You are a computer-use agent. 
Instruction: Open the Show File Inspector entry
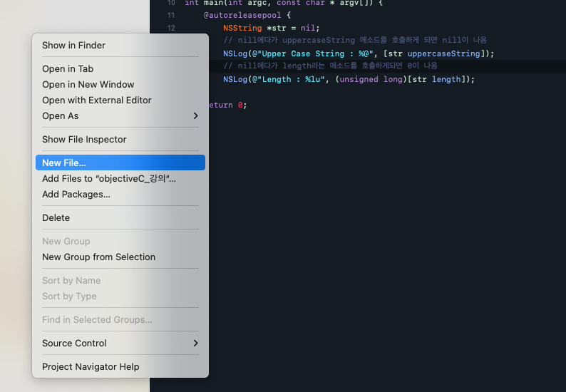pos(120,139)
